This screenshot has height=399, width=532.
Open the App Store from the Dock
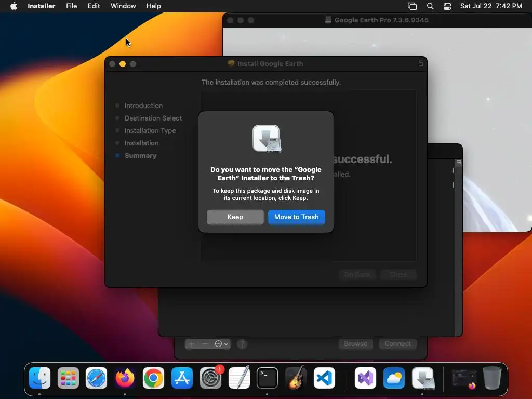coord(182,378)
